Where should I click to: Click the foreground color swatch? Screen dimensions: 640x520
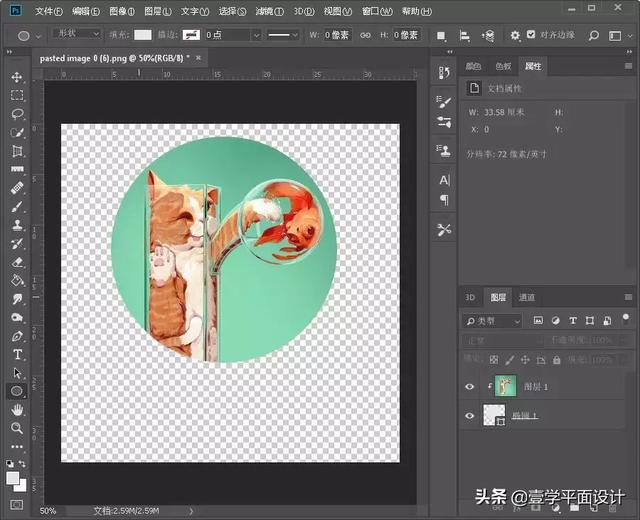click(12, 478)
